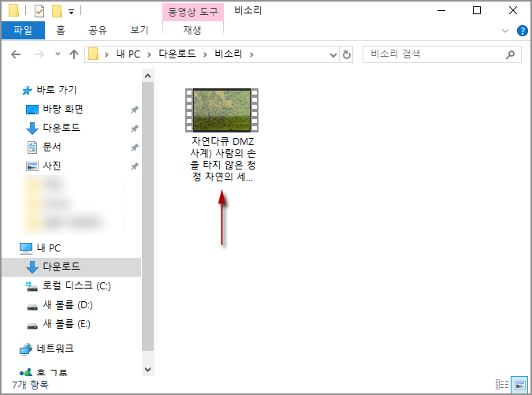532x395 pixels.
Task: Click 내 PC in the address bar
Action: tap(128, 54)
